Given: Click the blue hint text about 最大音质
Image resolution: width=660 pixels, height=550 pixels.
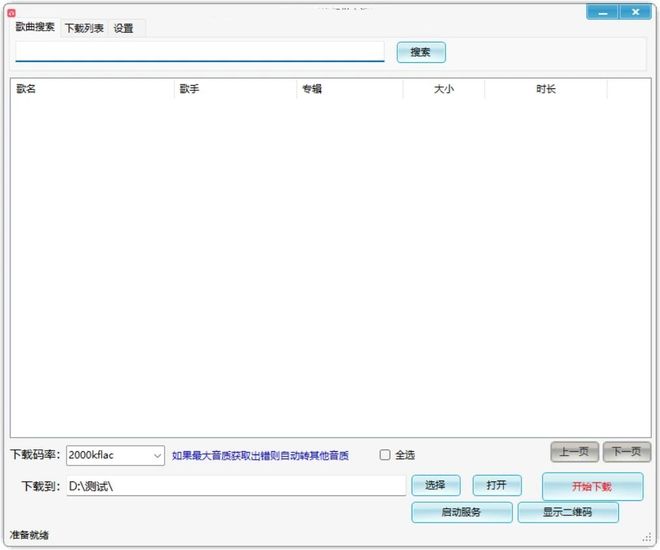Looking at the screenshot, I should 260,455.
